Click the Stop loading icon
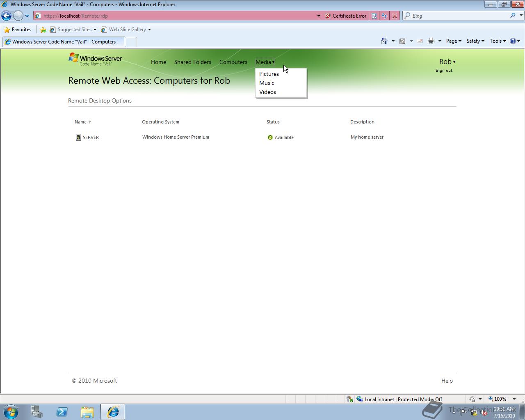Screen dimensions: 525x420 pos(394,16)
